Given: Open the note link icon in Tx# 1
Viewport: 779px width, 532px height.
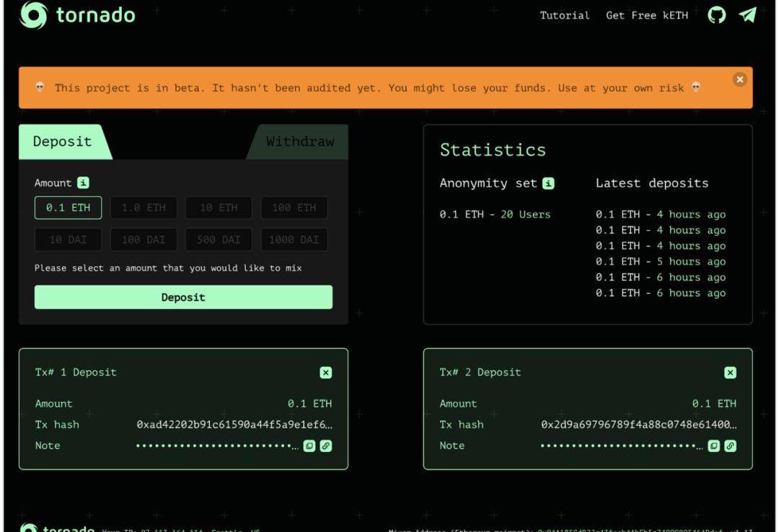Looking at the screenshot, I should coord(325,445).
